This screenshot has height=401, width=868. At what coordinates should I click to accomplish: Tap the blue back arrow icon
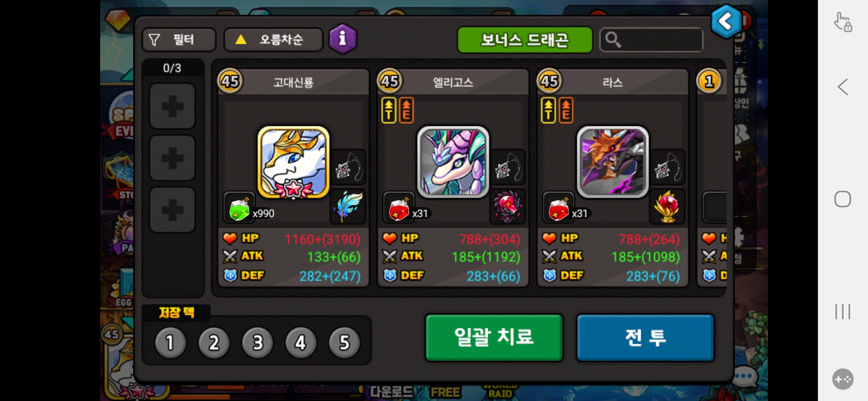pos(726,22)
